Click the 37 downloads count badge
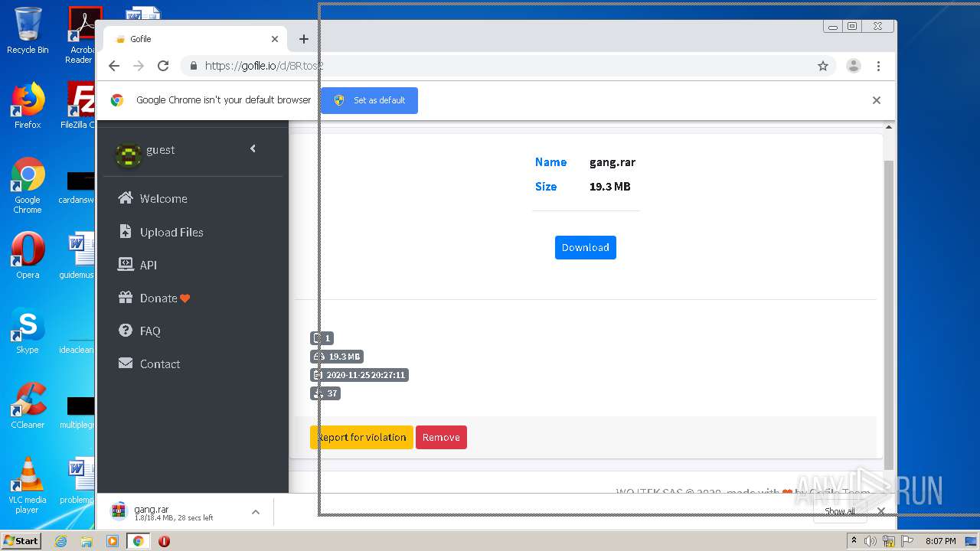The height and width of the screenshot is (551, 980). [325, 393]
